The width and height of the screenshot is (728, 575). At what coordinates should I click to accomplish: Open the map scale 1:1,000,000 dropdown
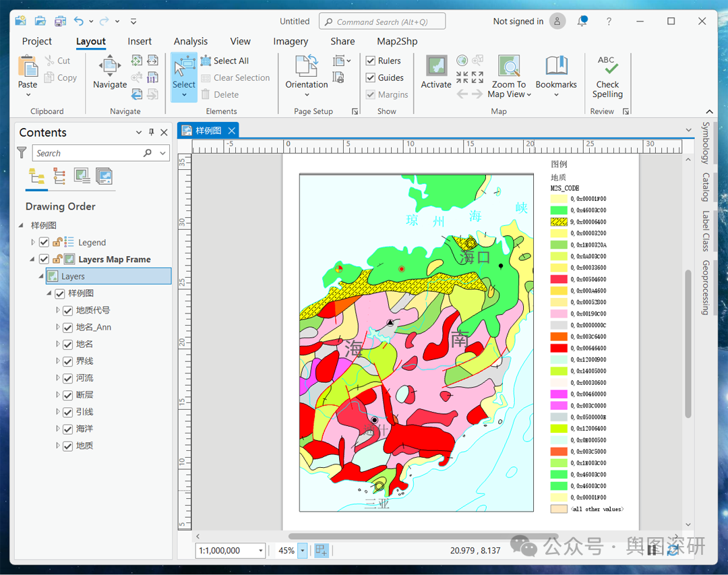(x=260, y=550)
